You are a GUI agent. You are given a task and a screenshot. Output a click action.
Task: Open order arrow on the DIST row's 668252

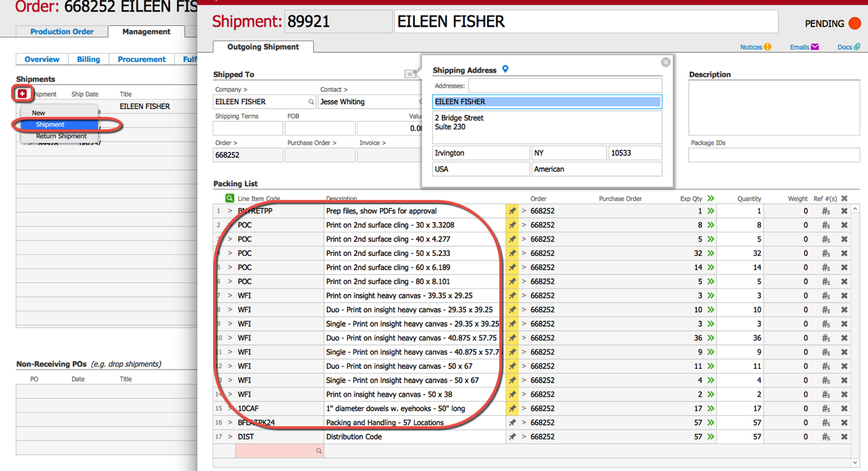point(524,437)
